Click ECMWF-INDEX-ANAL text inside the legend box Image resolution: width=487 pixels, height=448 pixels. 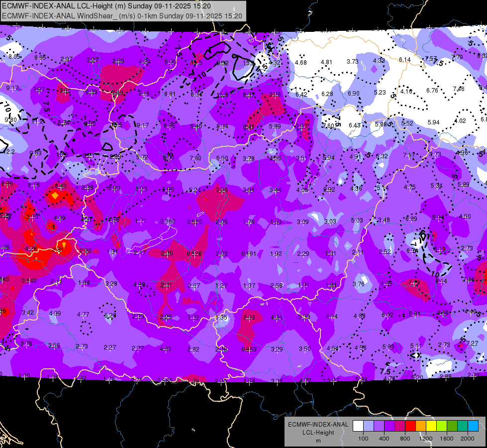tap(318, 425)
